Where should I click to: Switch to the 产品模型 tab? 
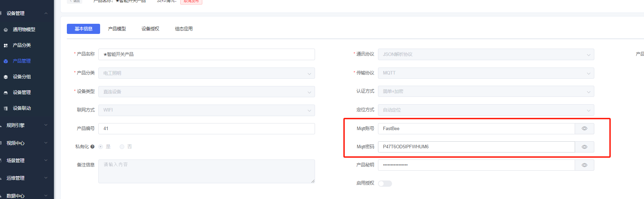point(117,29)
